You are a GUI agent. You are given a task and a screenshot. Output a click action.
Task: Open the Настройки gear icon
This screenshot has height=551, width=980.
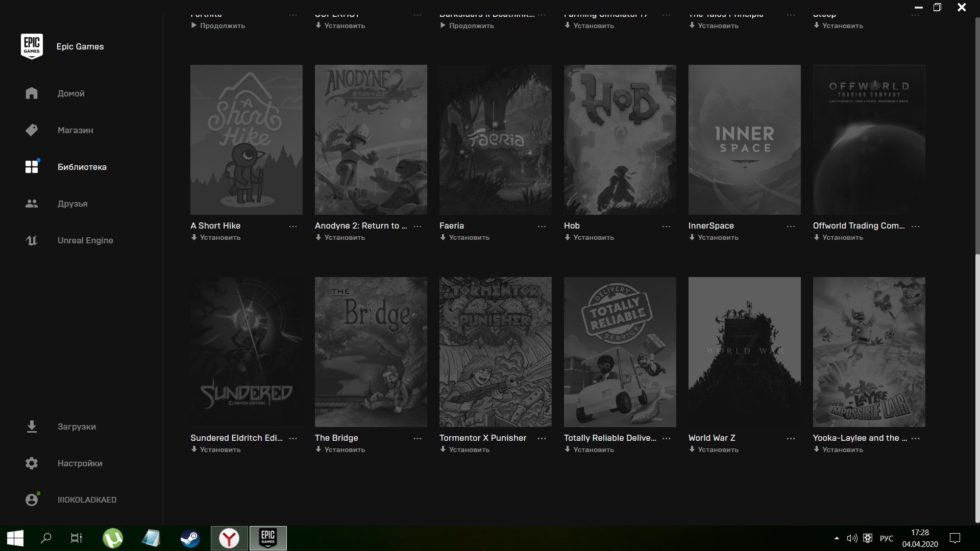(x=32, y=463)
